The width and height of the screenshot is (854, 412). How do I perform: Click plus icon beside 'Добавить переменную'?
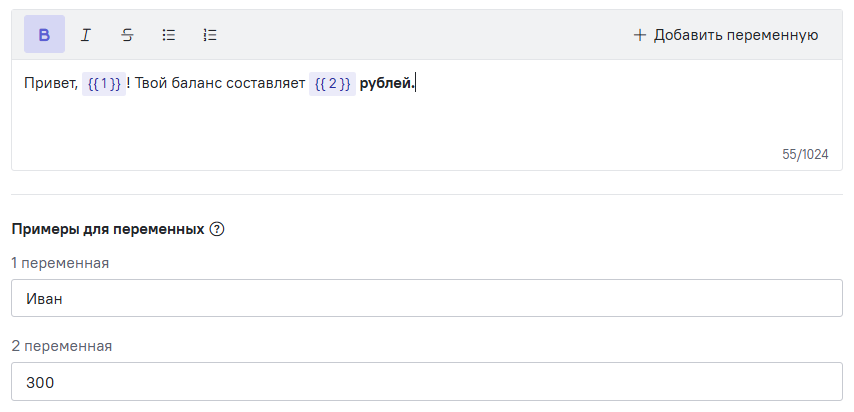[x=639, y=35]
